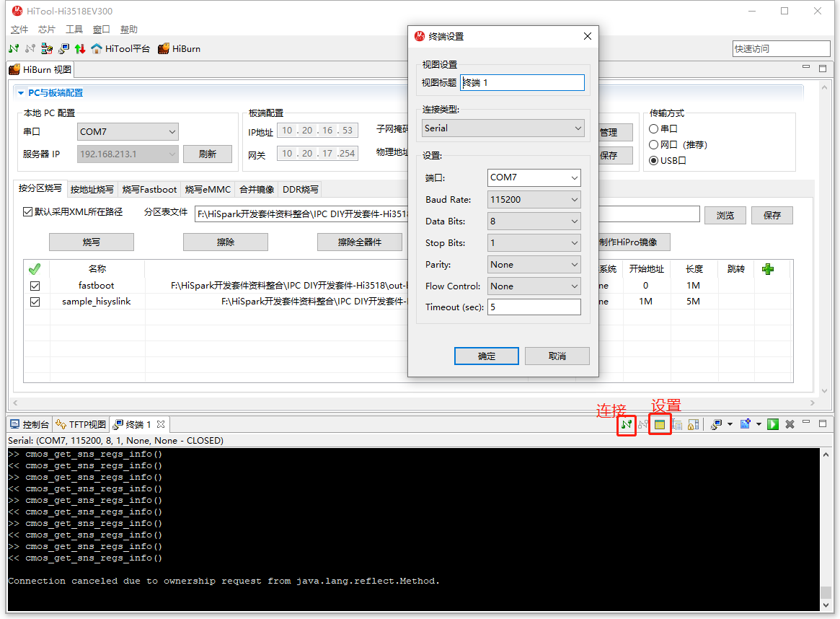Image resolution: width=840 pixels, height=619 pixels.
Task: Toggle the scroll lock icon in the terminal panel
Action: 693,425
